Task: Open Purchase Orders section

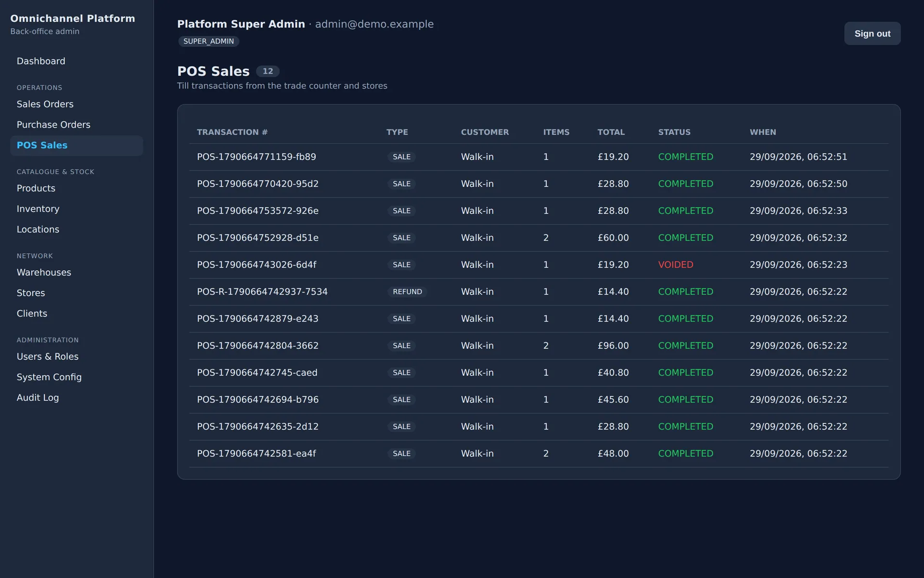Action: [77, 125]
